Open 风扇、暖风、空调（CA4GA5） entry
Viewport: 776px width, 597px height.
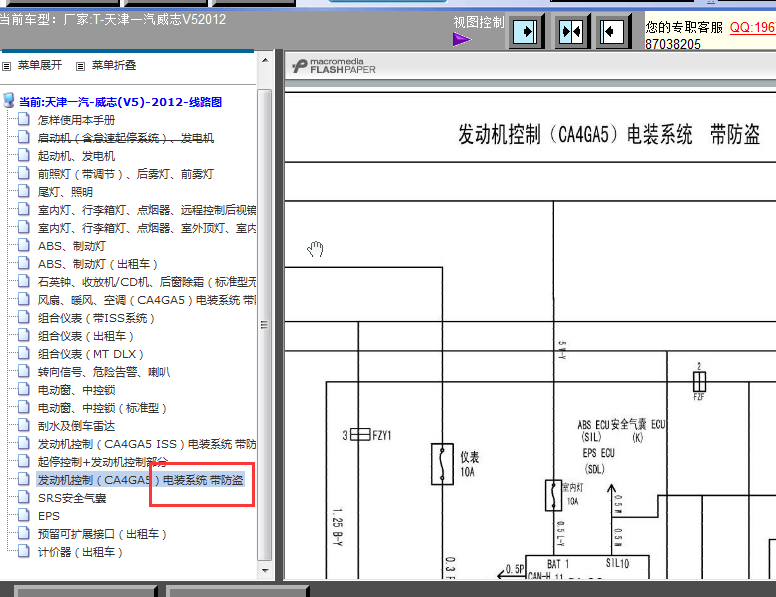tap(147, 300)
